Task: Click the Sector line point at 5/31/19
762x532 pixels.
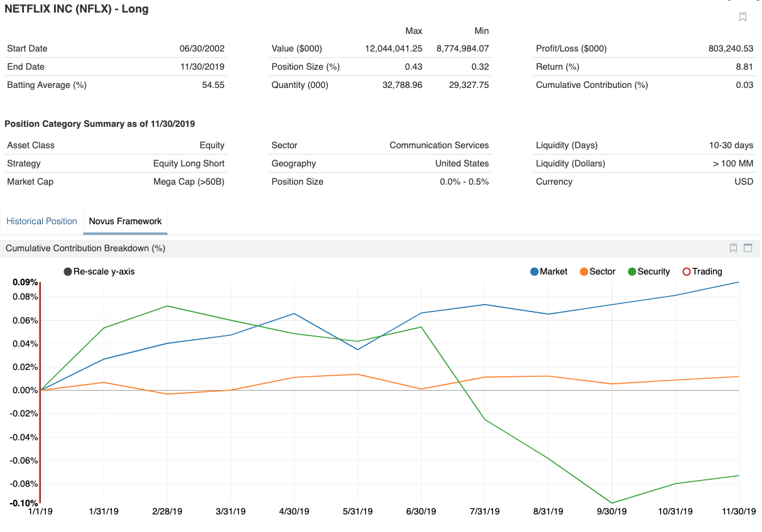Action: tap(357, 374)
